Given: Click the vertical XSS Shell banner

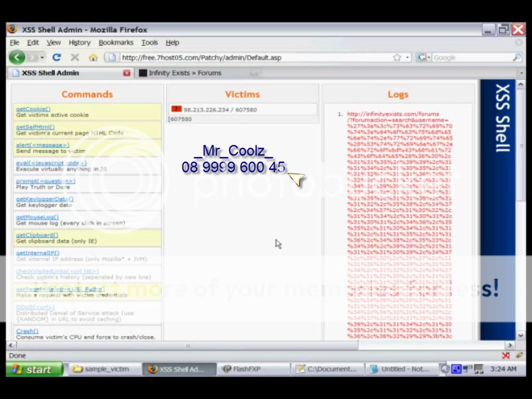Looking at the screenshot, I should (498, 210).
